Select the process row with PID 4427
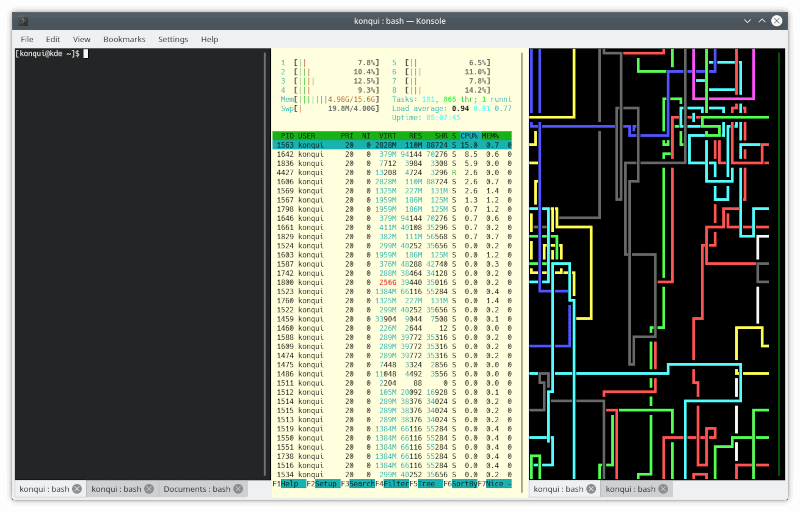800x512 pixels. [392, 173]
